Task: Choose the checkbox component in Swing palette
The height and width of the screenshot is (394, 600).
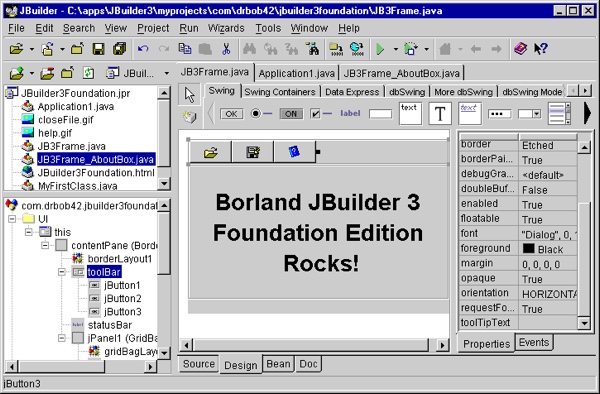Action: (x=321, y=114)
